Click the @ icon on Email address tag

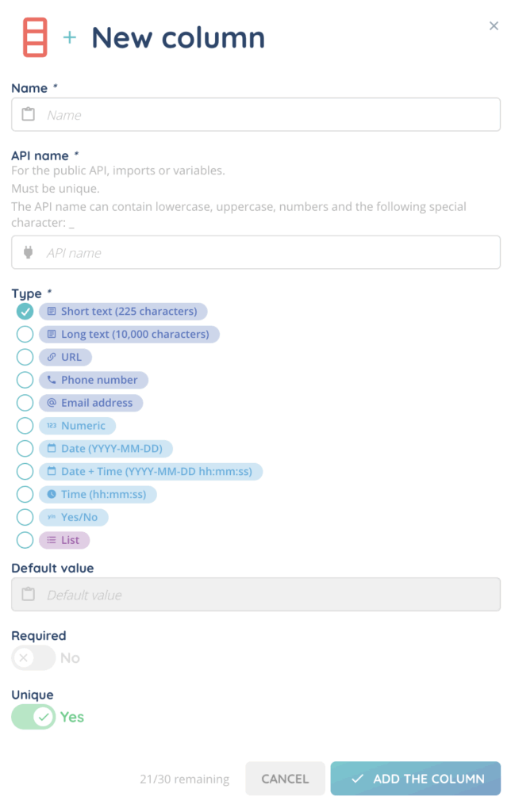52,403
